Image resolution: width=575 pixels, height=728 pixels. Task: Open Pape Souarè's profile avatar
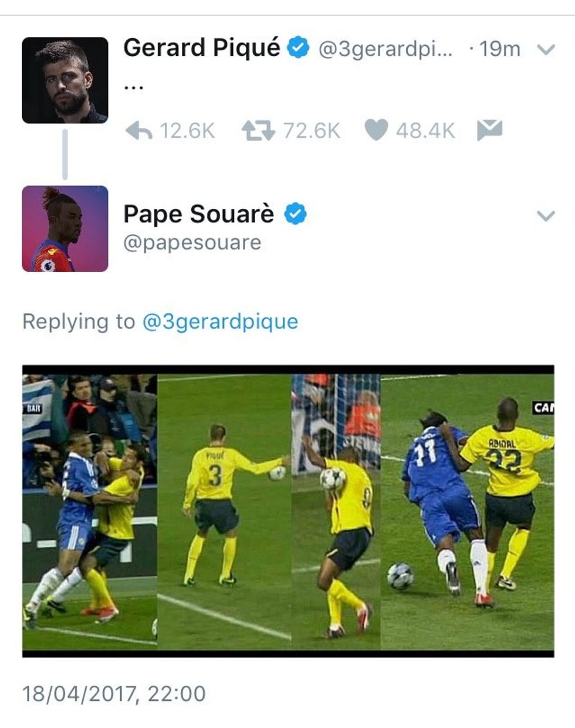click(x=65, y=229)
